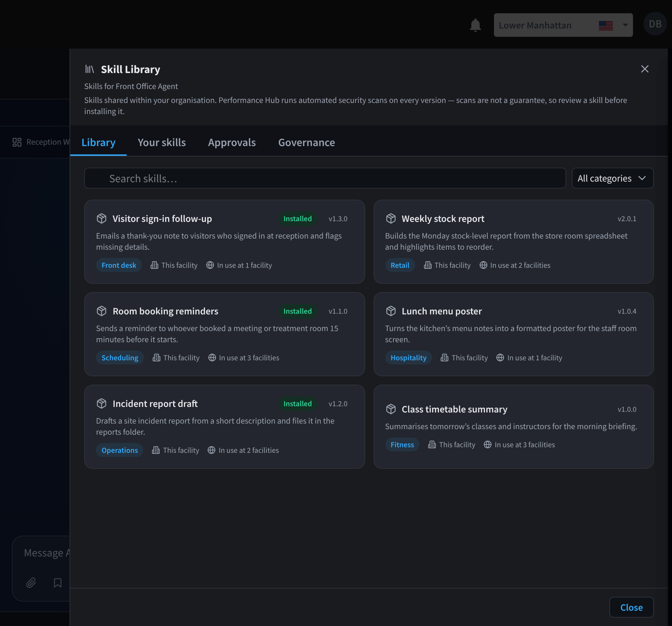Image resolution: width=672 pixels, height=626 pixels.
Task: Switch to the Your skills tab
Action: [162, 142]
